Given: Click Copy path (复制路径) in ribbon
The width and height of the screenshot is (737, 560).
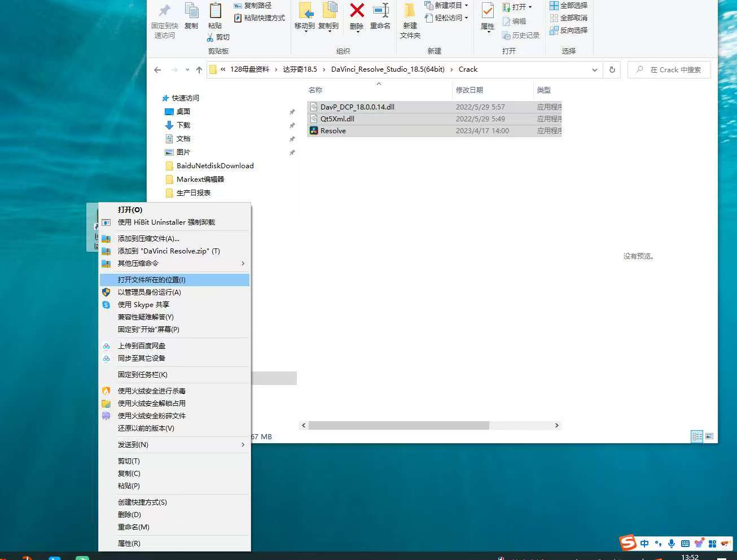Looking at the screenshot, I should [x=253, y=6].
